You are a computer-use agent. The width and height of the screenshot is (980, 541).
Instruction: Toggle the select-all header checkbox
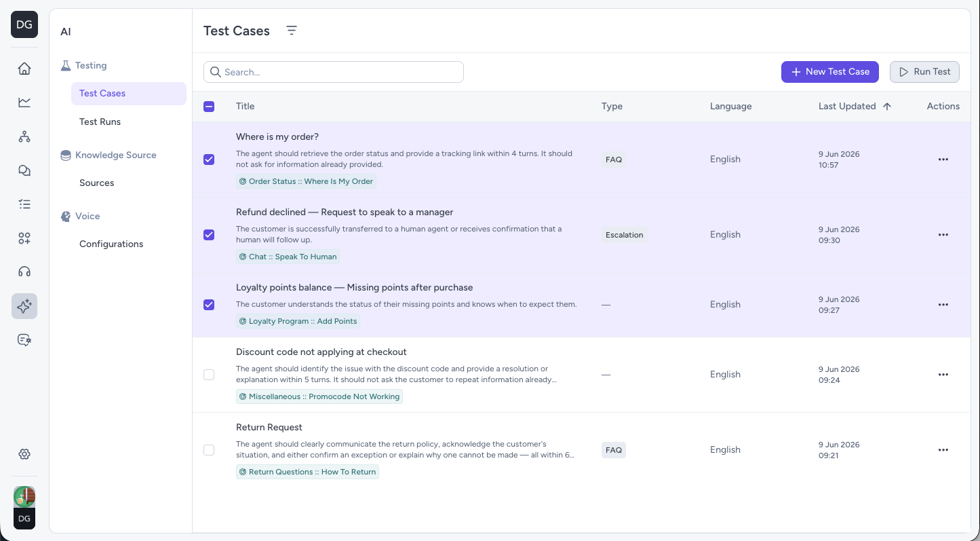point(209,107)
